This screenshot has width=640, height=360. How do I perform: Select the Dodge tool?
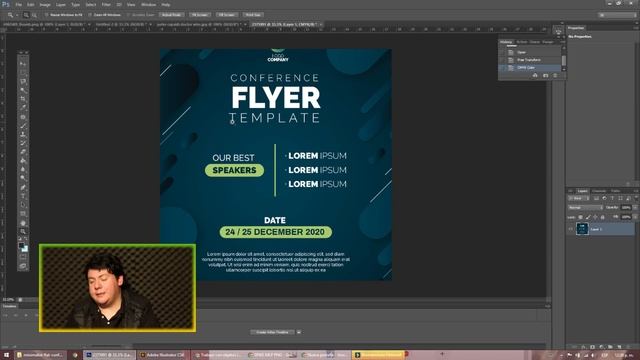[x=23, y=178]
